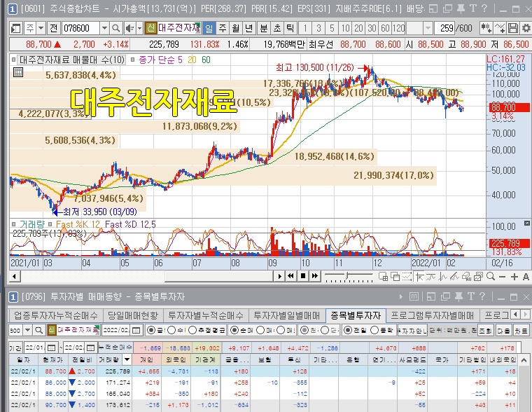Toggle 종가 단순 moving average marker
Screen dimensions: 532x412
(133, 60)
